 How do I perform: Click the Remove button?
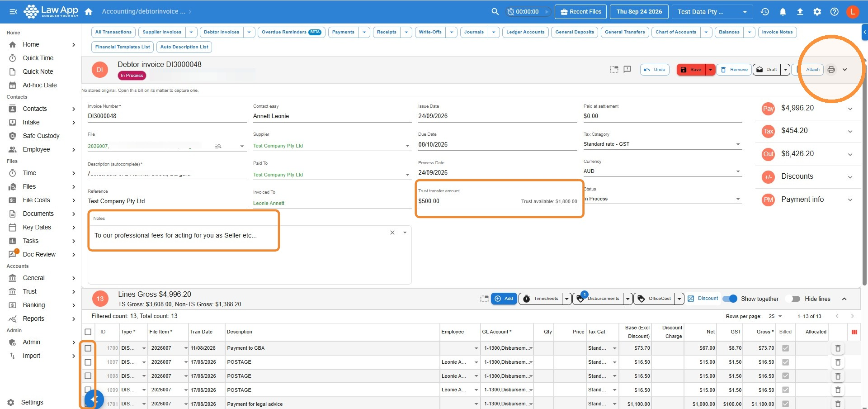[x=734, y=70]
